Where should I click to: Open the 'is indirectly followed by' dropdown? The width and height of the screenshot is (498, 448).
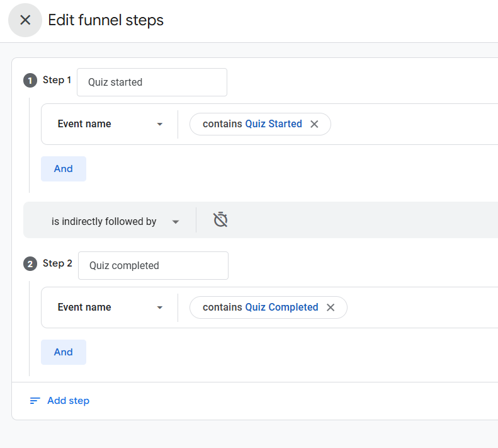tap(115, 222)
